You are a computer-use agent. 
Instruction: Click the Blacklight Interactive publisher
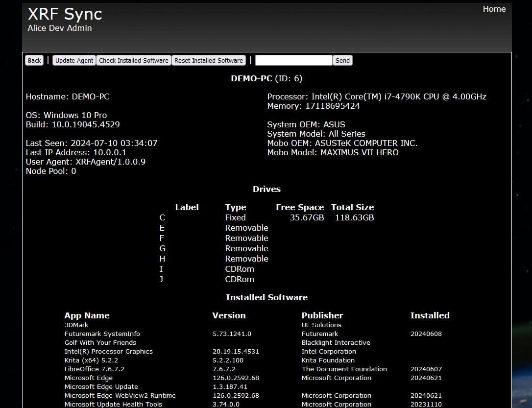tap(336, 342)
